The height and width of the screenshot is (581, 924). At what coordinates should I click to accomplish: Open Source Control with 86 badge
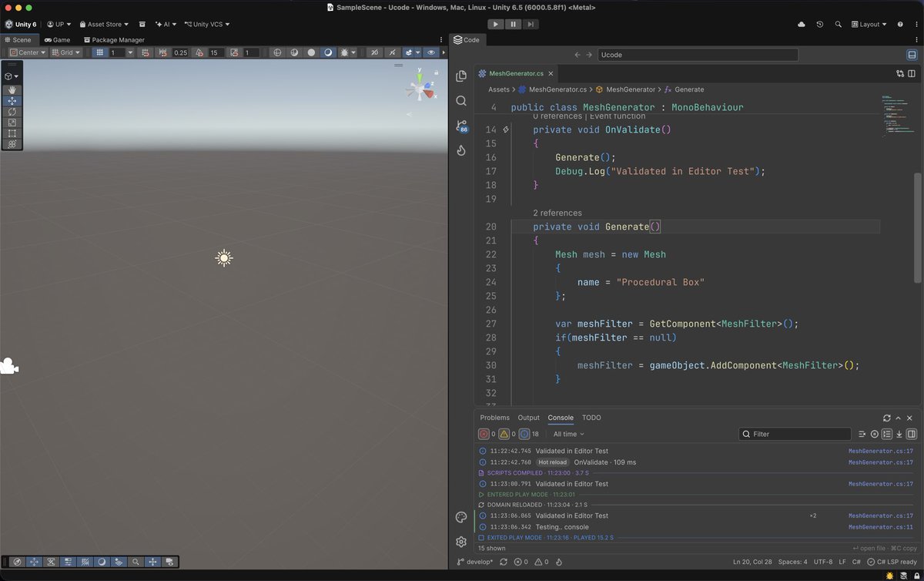(461, 126)
